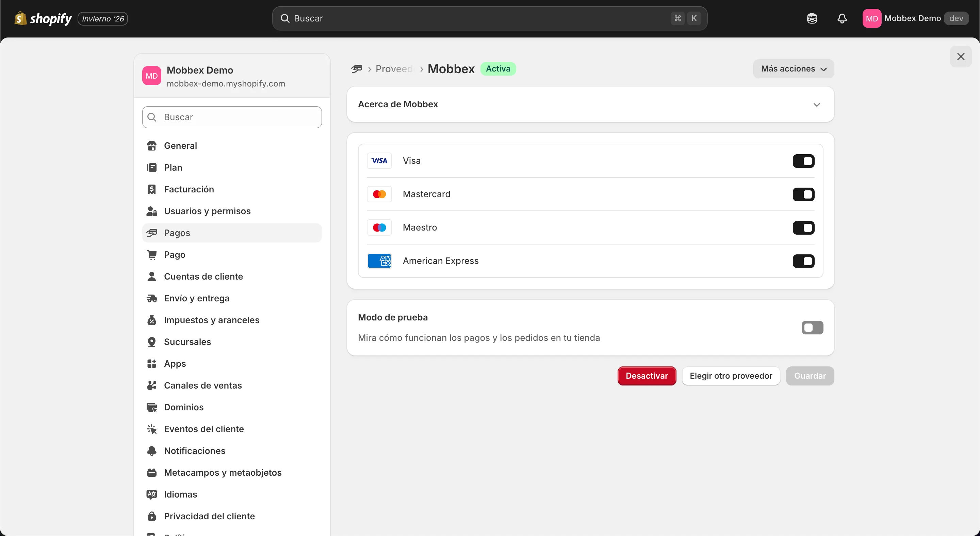This screenshot has width=980, height=536.
Task: Open Canales de ventas settings
Action: point(232,385)
